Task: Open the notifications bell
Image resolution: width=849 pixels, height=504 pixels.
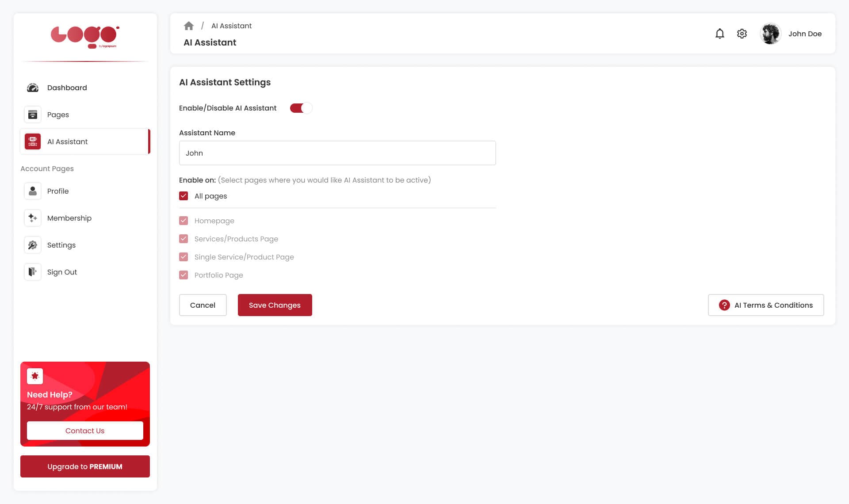Action: [720, 34]
